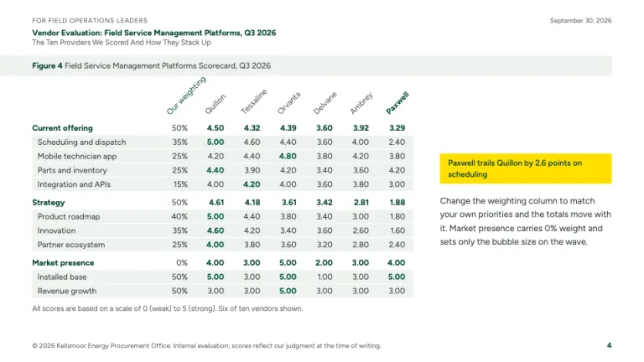Click Paxwell's 1.88 Strategy score
This screenshot has width=644, height=362.
click(x=397, y=202)
